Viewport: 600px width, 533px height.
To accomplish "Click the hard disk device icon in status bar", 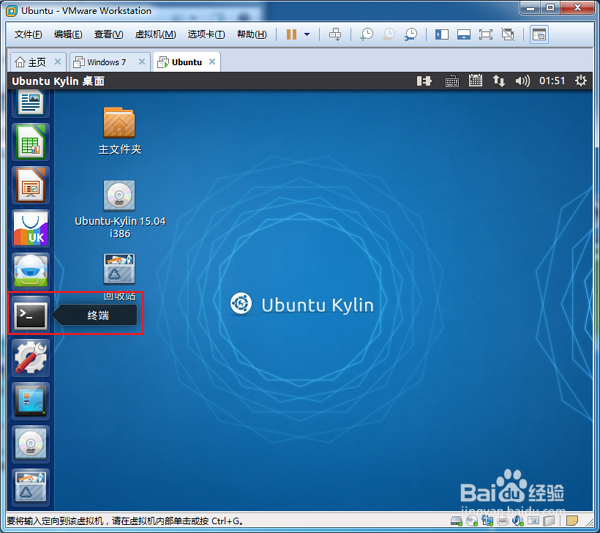I will click(x=457, y=521).
